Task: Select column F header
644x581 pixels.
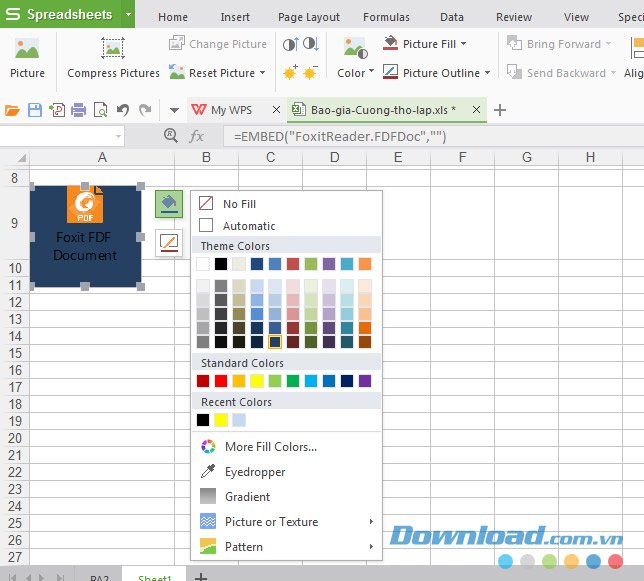Action: (x=462, y=157)
